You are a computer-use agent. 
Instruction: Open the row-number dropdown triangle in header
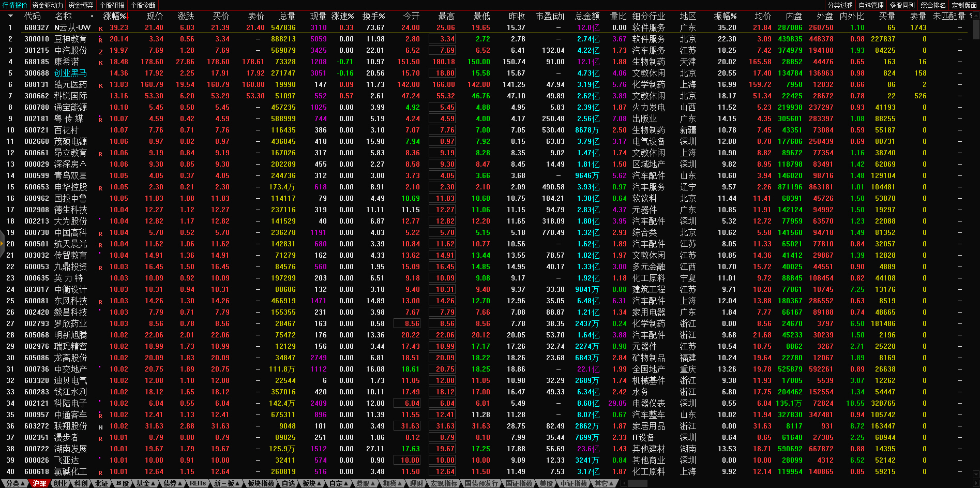pos(10,16)
